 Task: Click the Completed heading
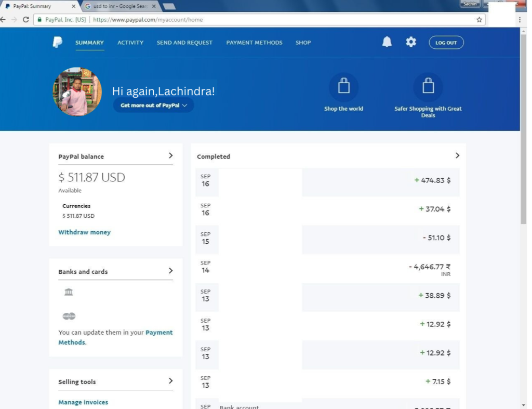click(214, 156)
